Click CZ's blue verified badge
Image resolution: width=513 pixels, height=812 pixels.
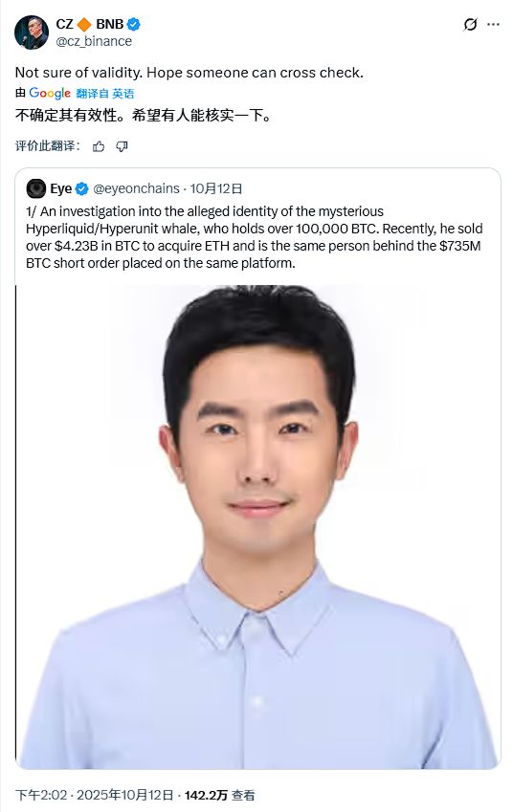(x=134, y=24)
